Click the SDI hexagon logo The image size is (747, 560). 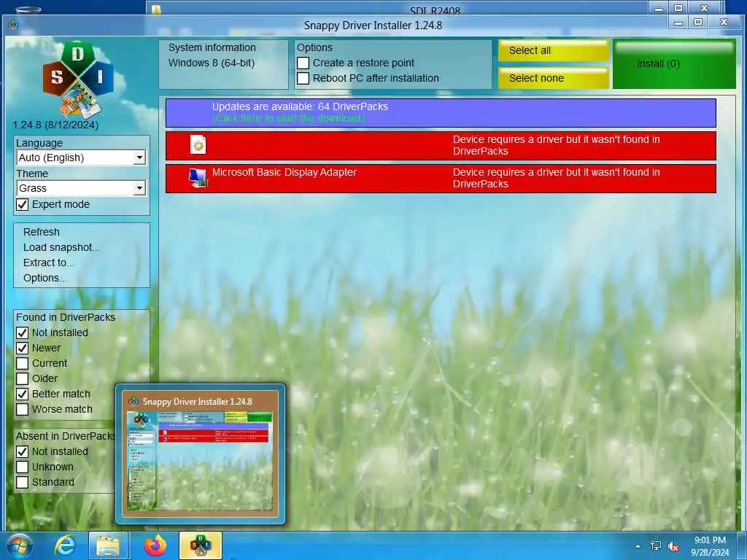pos(78,80)
